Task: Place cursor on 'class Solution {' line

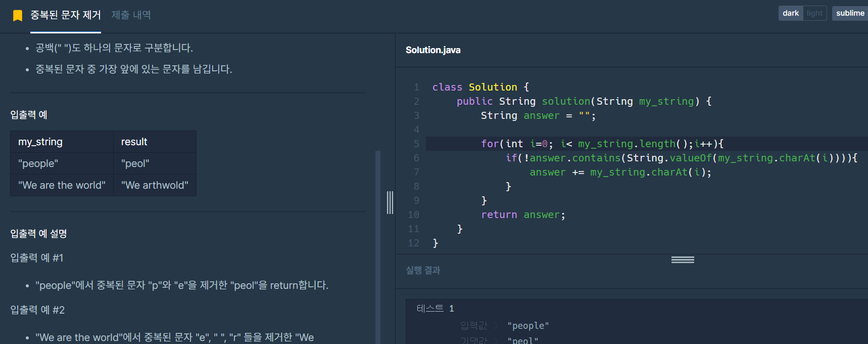Action: 480,87
